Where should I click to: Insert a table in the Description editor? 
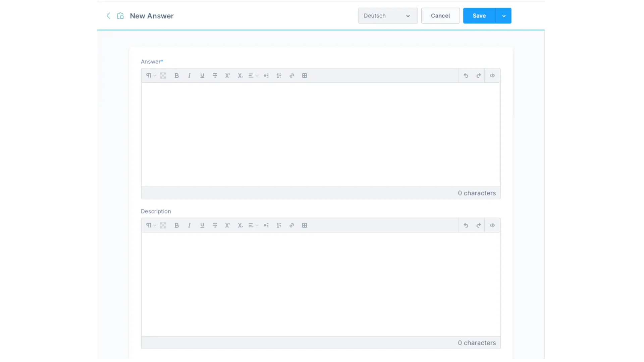305,225
